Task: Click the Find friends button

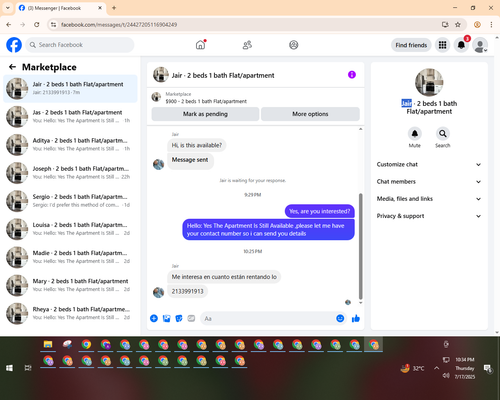Action: (411, 45)
